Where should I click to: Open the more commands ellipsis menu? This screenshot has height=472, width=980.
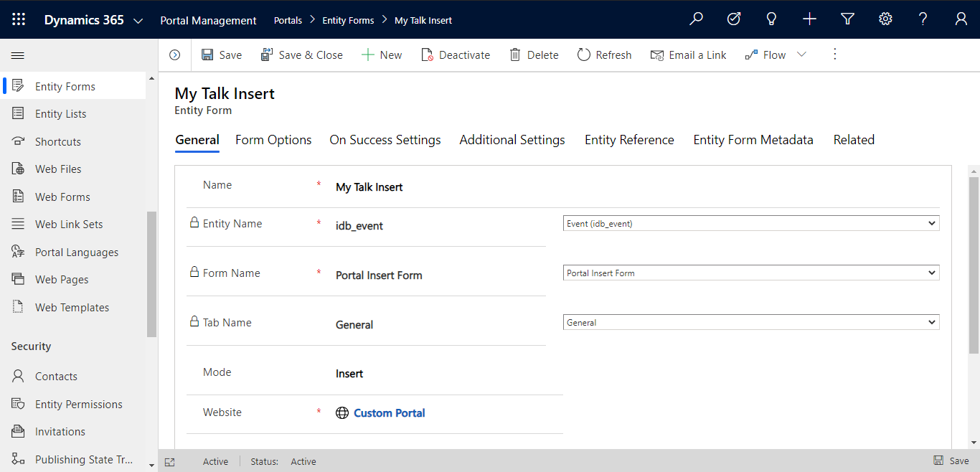tap(834, 55)
